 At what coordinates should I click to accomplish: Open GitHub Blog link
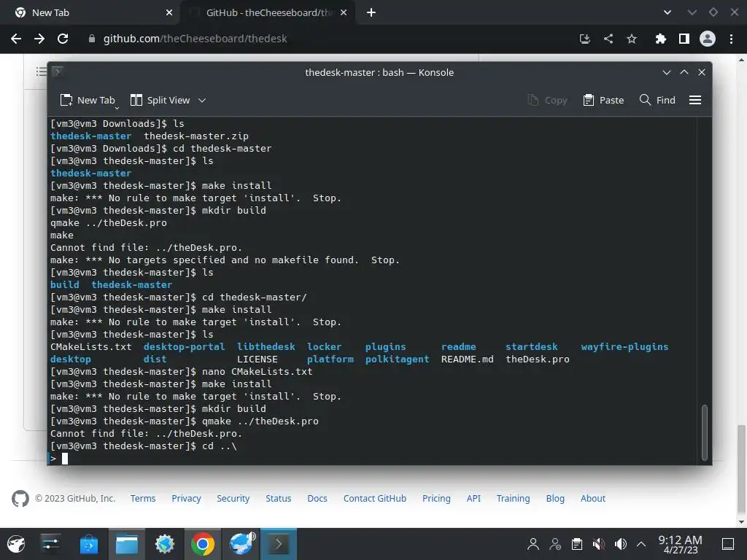555,498
